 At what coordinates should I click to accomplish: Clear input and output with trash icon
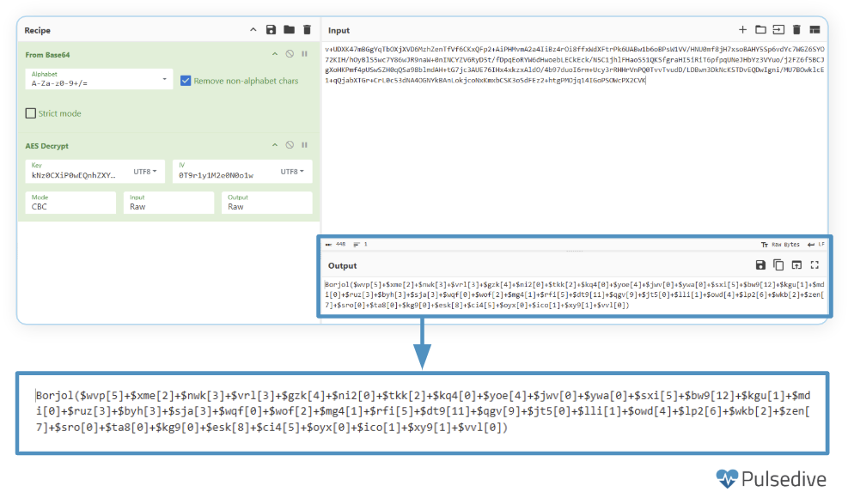(796, 30)
